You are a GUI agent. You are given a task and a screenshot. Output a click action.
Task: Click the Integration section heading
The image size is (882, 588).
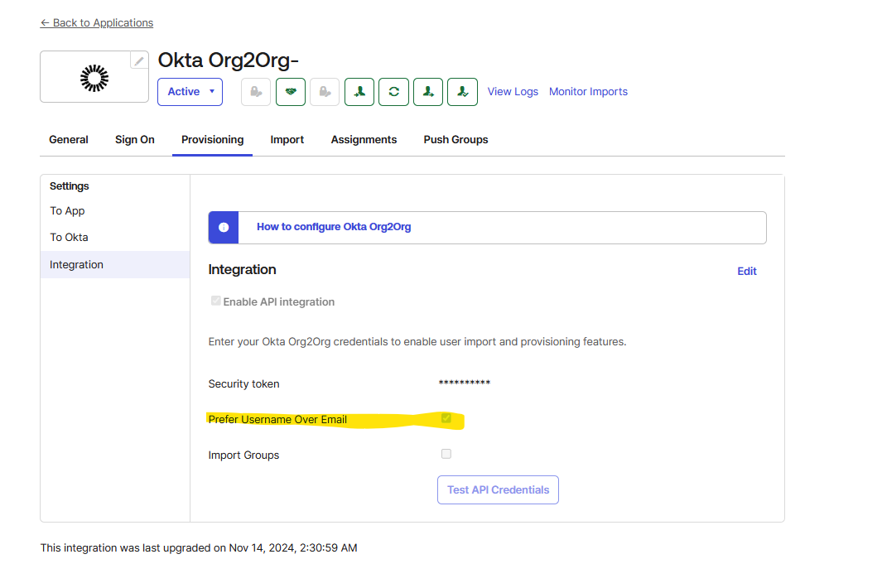pyautogui.click(x=242, y=269)
